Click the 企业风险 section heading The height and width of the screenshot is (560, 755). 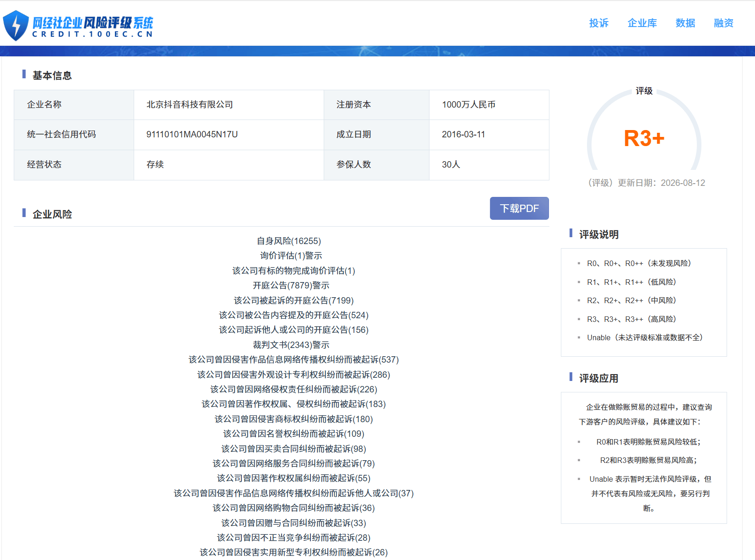(52, 214)
